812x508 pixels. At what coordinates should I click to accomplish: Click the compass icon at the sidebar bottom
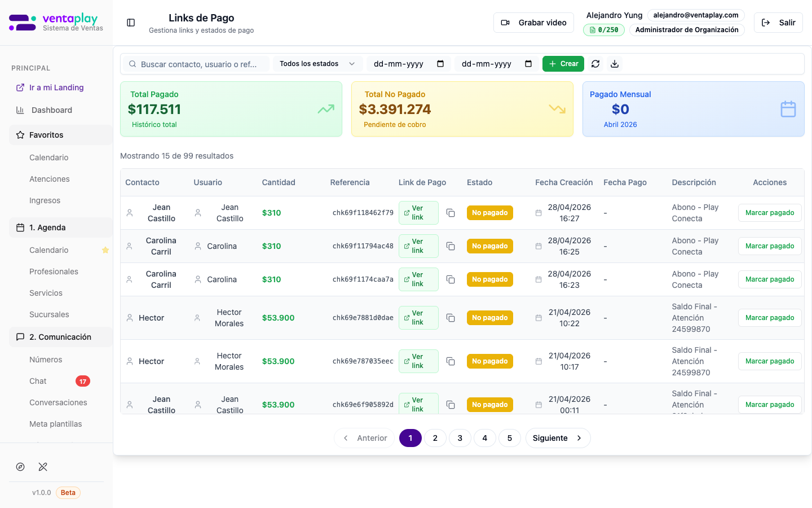(20, 467)
